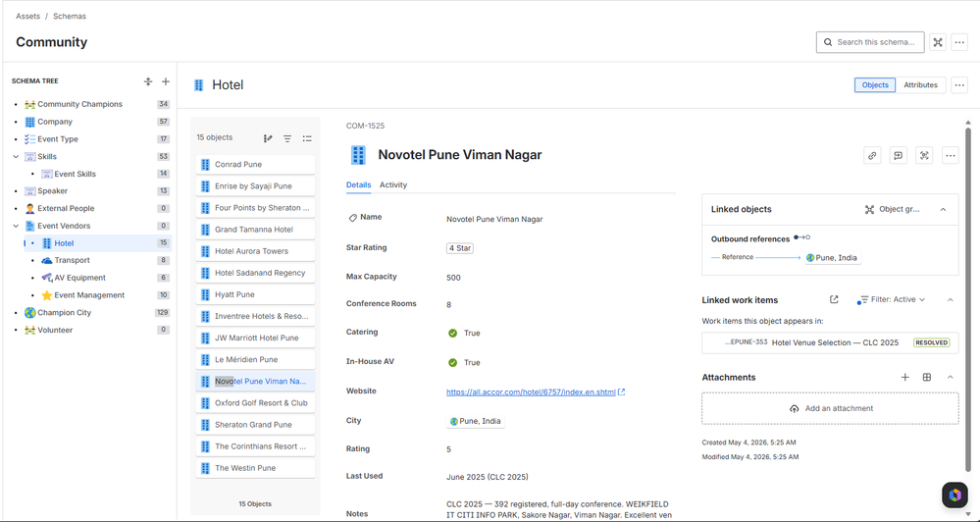980x522 pixels.
Task: Collapse the Linked objects panel
Action: pos(943,209)
